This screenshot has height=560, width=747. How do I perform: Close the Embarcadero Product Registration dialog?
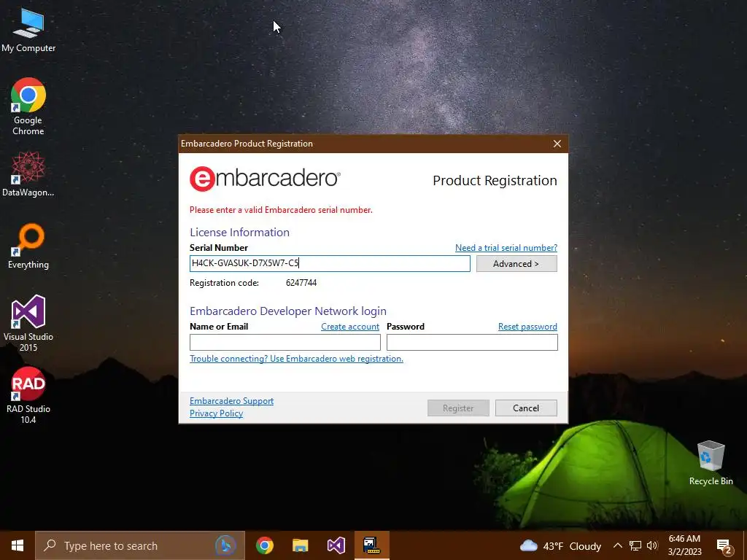click(557, 144)
